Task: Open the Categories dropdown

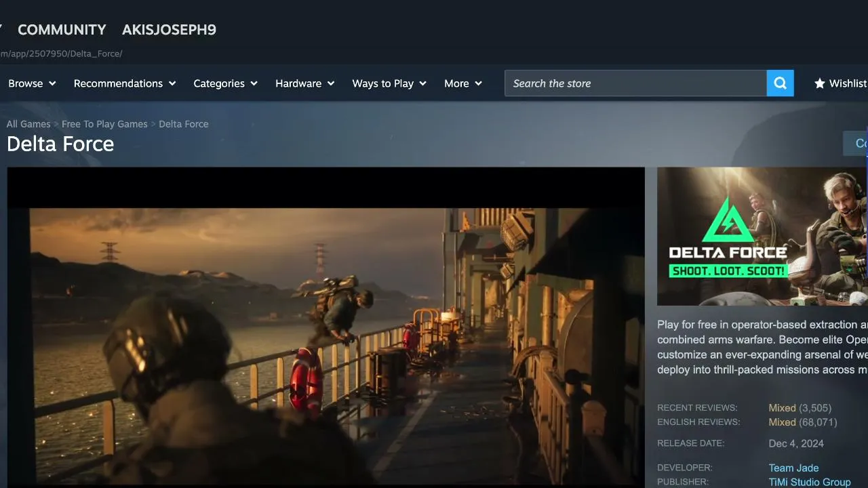Action: tap(226, 83)
